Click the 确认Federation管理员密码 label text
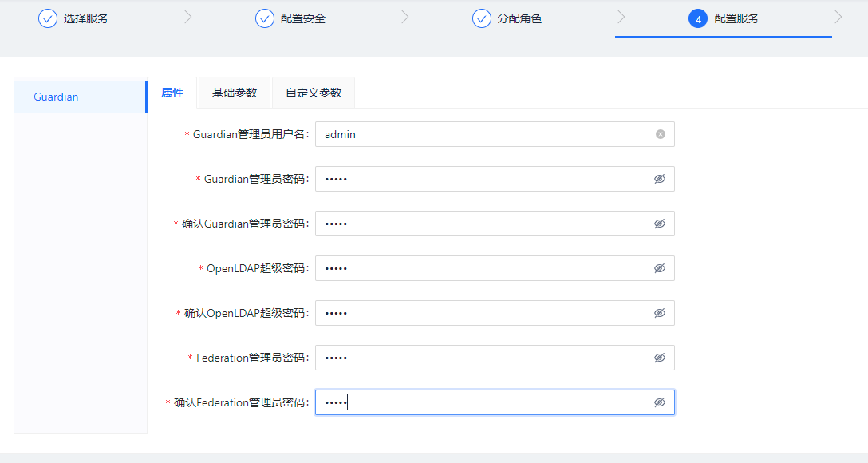 click(242, 402)
